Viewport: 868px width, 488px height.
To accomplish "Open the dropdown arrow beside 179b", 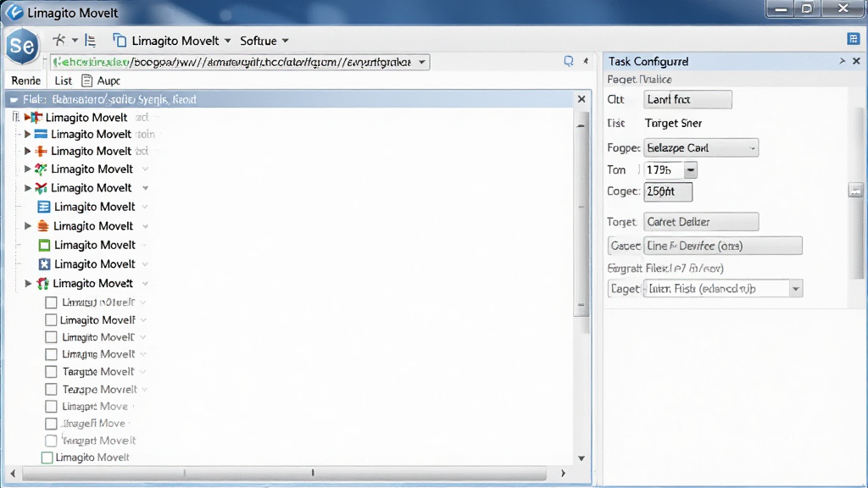I will pyautogui.click(x=690, y=169).
